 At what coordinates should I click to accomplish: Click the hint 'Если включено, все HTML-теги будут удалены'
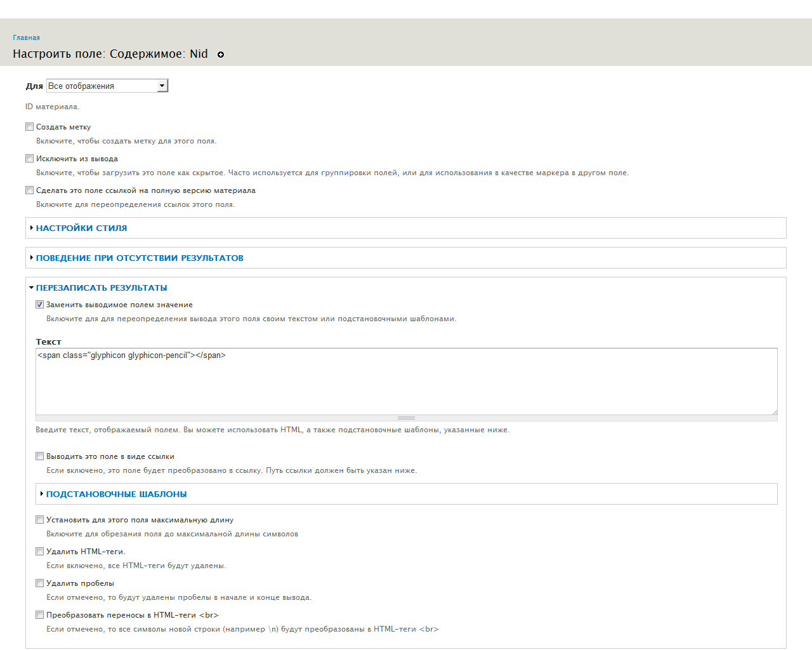pos(136,566)
